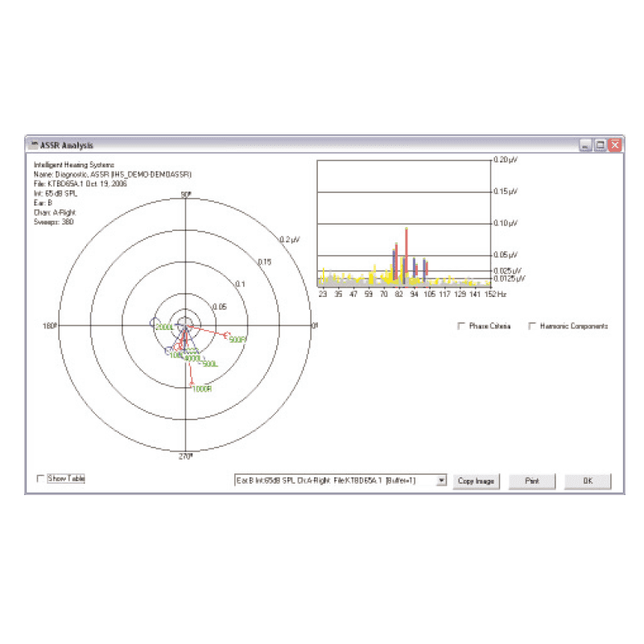The width and height of the screenshot is (644, 644).
Task: Confirm with the OK button
Action: click(588, 480)
